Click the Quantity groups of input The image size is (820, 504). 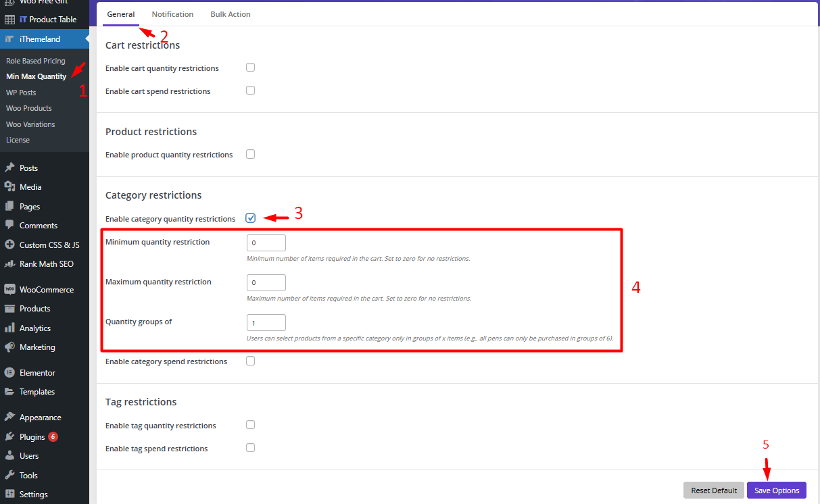point(266,323)
